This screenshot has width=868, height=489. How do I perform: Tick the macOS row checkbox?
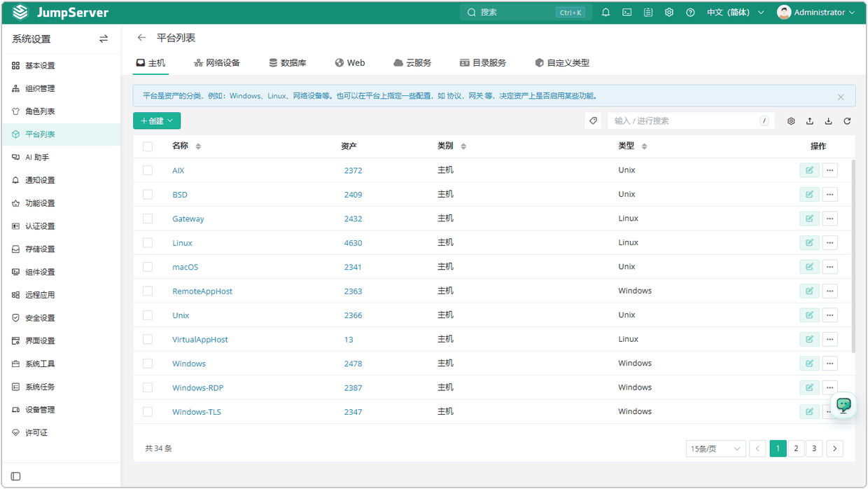148,267
